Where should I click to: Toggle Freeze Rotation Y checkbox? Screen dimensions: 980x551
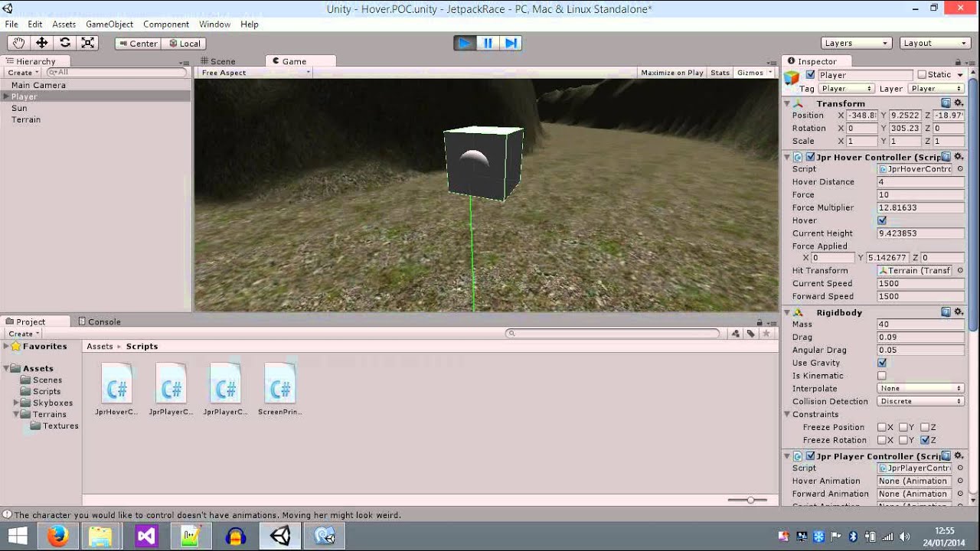(x=903, y=440)
